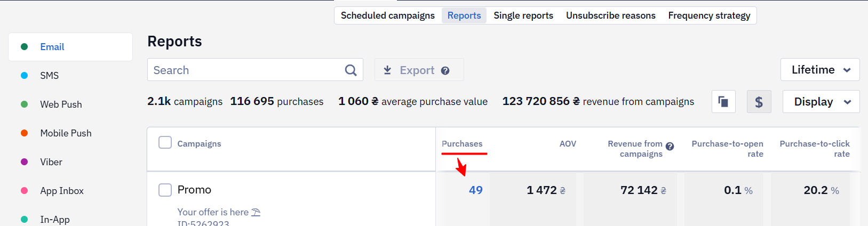
Task: Click Revenue from campaigns column header
Action: click(635, 149)
